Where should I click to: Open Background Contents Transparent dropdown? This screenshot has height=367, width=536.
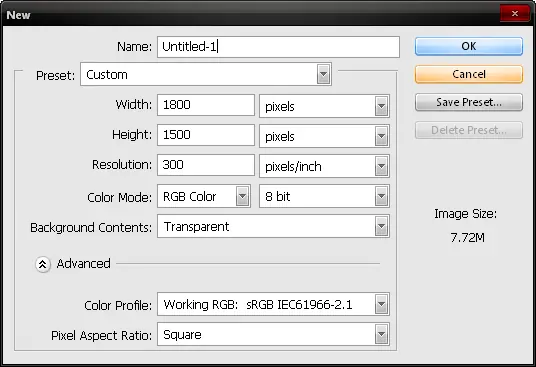click(273, 226)
